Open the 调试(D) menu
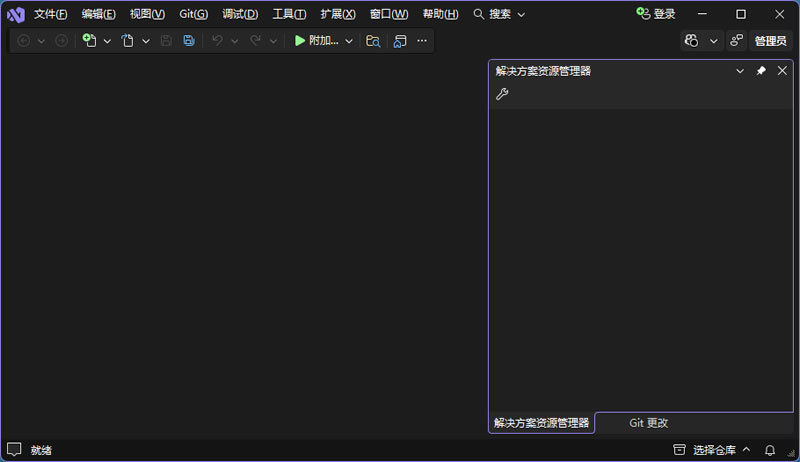800x462 pixels. click(x=240, y=14)
